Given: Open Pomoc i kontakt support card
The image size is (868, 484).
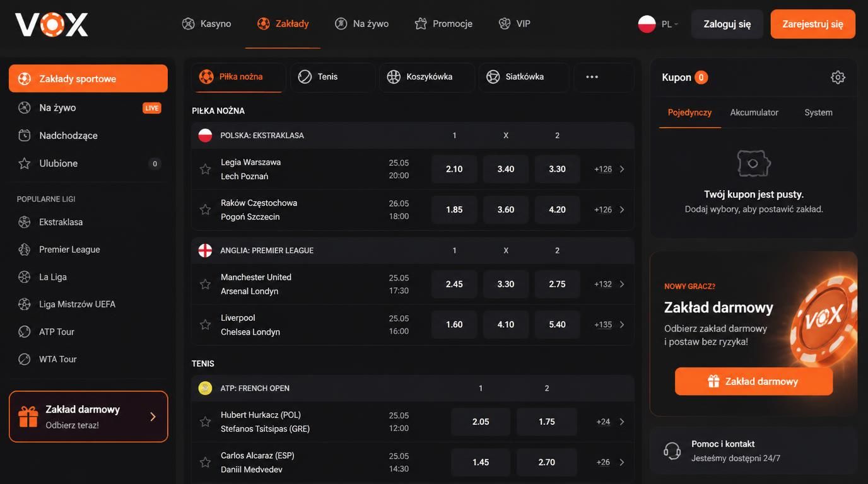Looking at the screenshot, I should pyautogui.click(x=754, y=451).
